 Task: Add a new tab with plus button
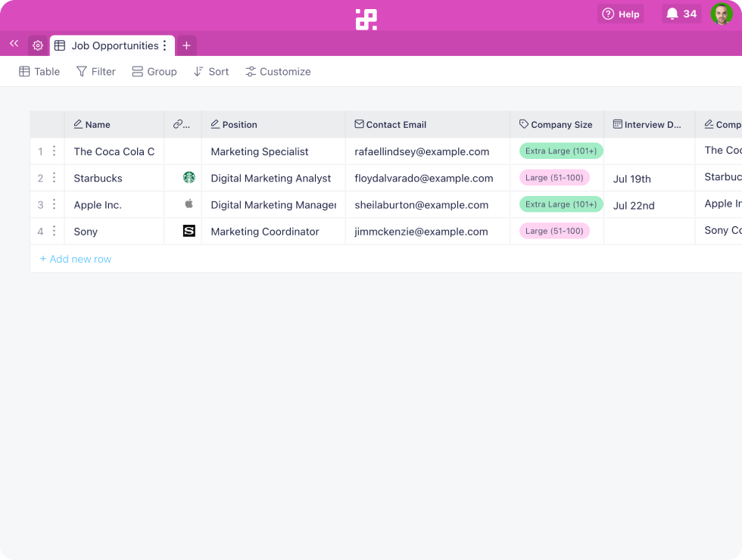(x=186, y=45)
